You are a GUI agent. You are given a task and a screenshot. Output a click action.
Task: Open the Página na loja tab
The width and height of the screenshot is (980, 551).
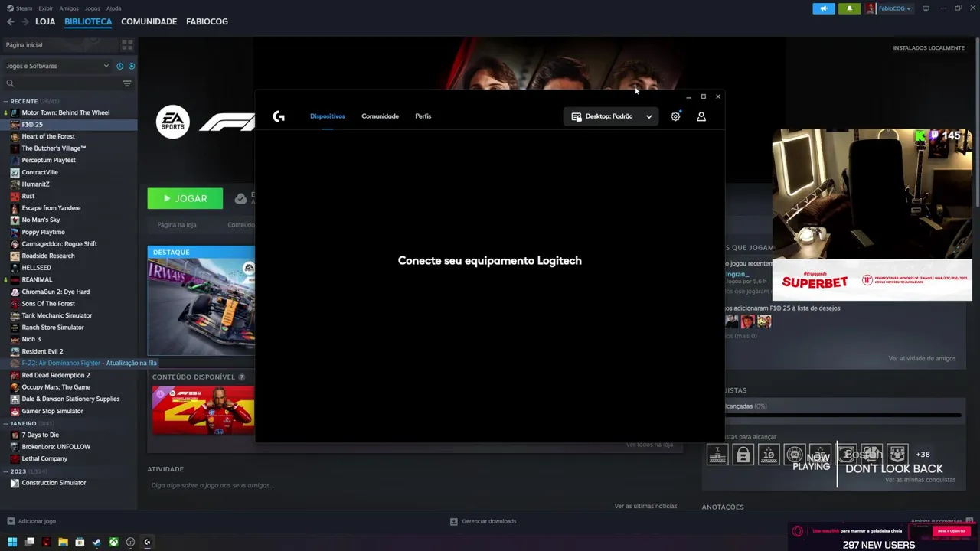coord(177,225)
